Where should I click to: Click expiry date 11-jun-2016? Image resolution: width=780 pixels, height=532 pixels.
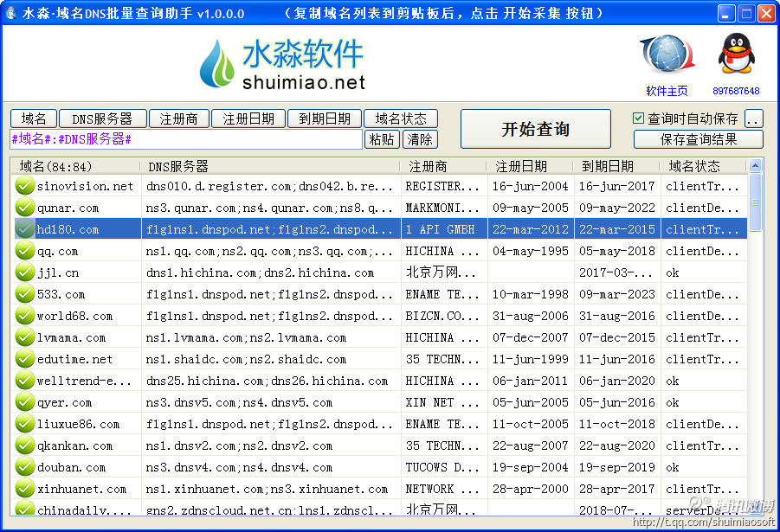(617, 359)
